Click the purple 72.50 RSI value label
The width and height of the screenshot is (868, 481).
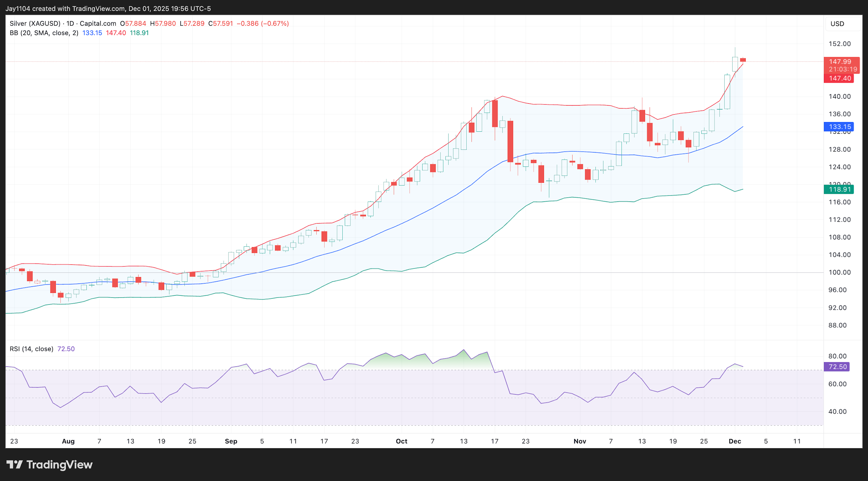(x=837, y=367)
